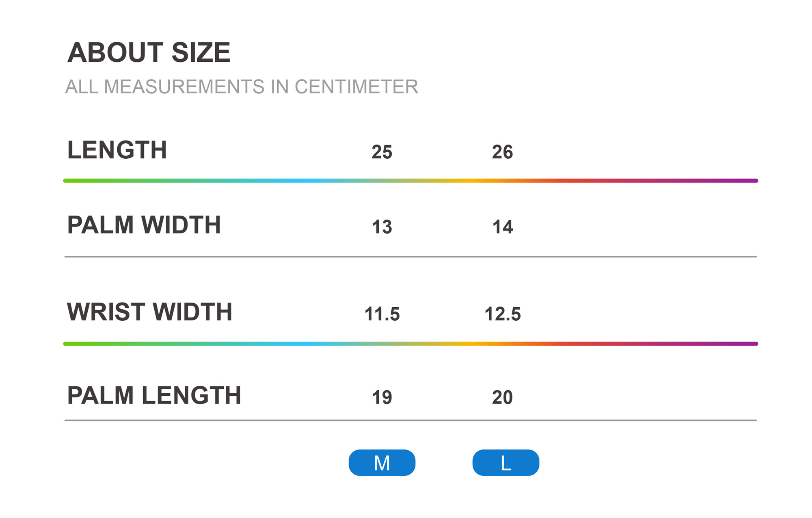This screenshot has height=518, width=812.
Task: Select the palm length value 20
Action: pos(502,397)
